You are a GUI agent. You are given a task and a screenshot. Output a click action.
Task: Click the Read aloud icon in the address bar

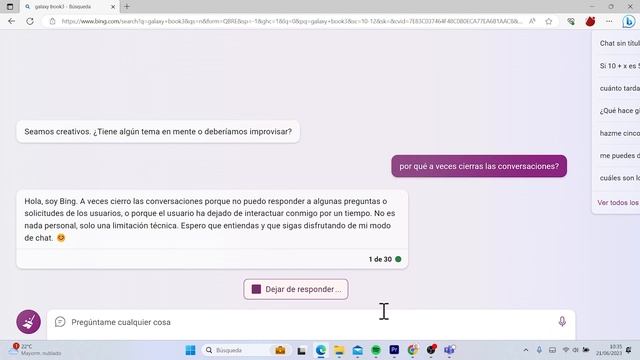pos(532,21)
